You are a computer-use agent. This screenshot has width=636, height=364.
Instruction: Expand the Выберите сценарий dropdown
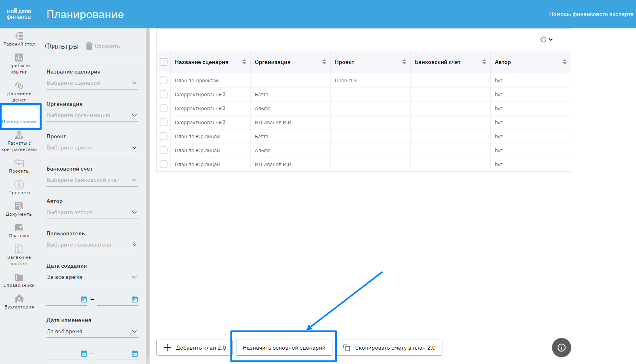tap(92, 83)
